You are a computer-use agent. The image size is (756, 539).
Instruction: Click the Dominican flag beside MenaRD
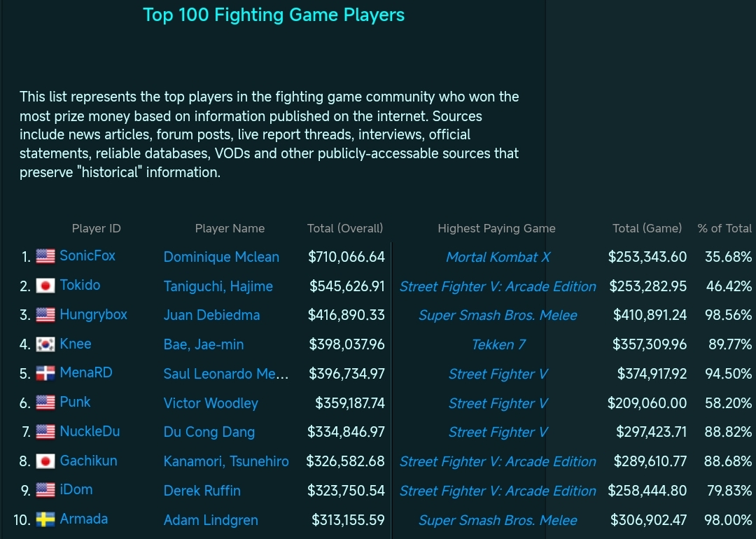point(45,373)
